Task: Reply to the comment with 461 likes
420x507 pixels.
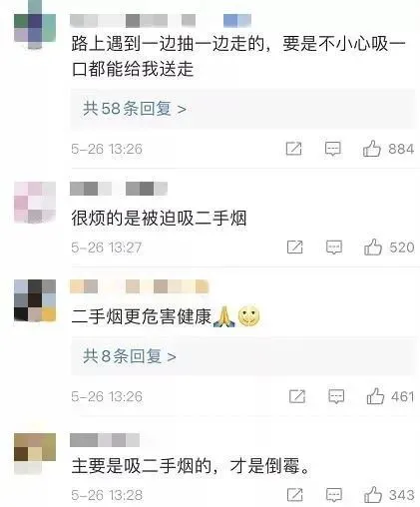Action: (x=336, y=396)
